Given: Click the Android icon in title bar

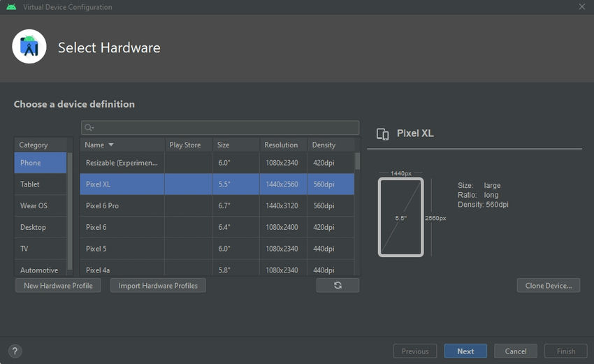Looking at the screenshot, I should 11,7.
